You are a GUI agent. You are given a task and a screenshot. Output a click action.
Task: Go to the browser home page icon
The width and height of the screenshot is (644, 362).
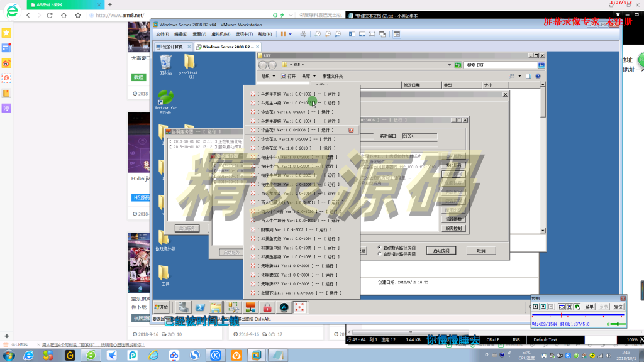coord(64,15)
